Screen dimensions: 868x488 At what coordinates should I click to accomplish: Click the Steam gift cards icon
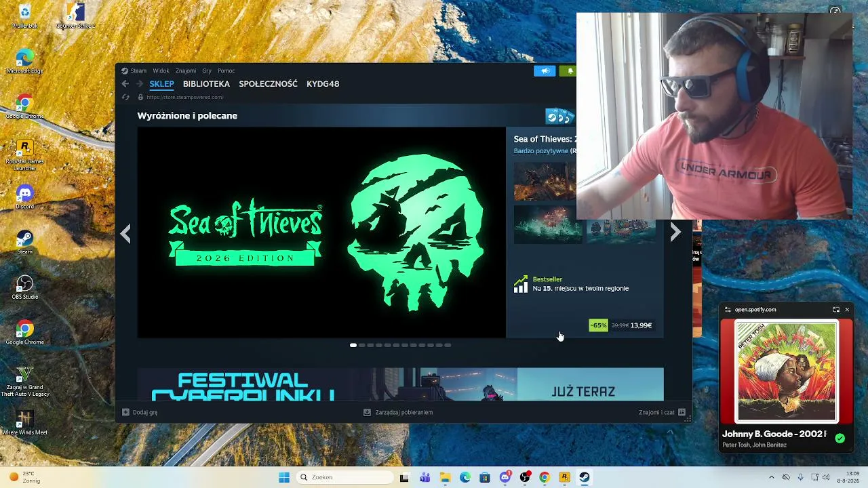pyautogui.click(x=560, y=117)
